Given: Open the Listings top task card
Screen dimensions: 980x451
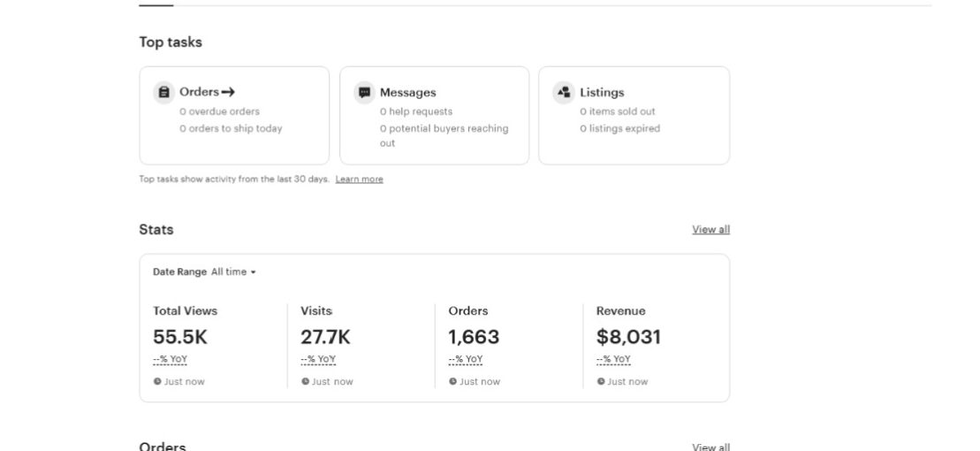Looking at the screenshot, I should tap(634, 116).
